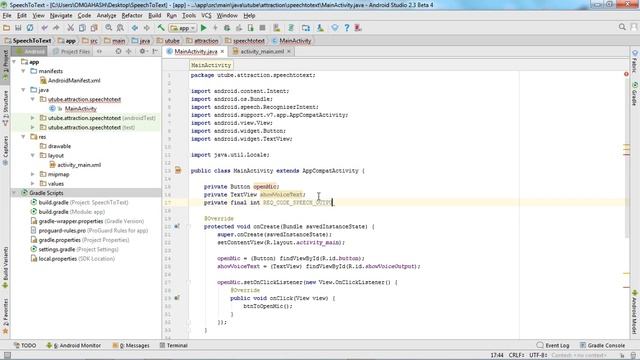Collapse the res folder arrow
640x360 pixels.
[x=24, y=137]
